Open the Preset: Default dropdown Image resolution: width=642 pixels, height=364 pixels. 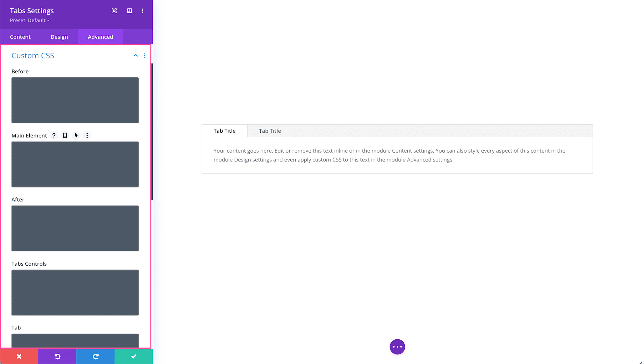click(x=29, y=20)
